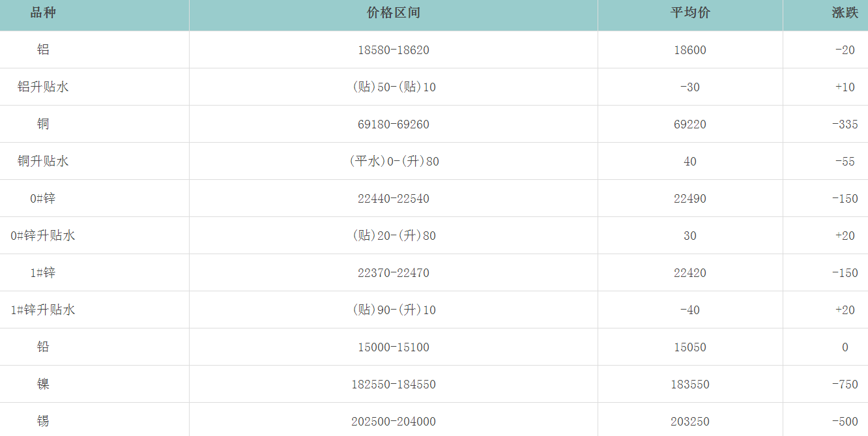The width and height of the screenshot is (868, 436).
Task: Click aluminum price range 18580-18620
Action: [394, 50]
